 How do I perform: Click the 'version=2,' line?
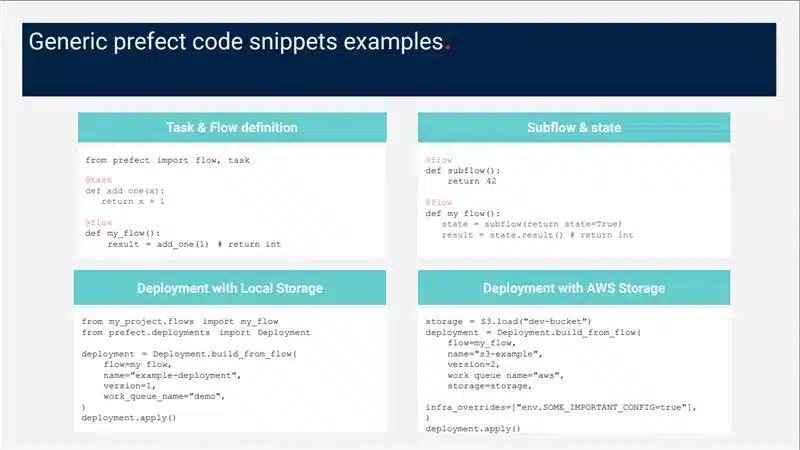(473, 364)
